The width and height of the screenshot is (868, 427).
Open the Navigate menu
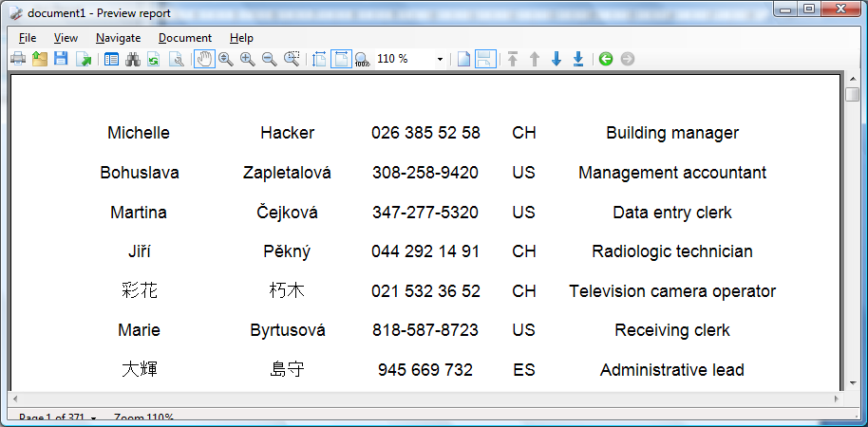[118, 38]
